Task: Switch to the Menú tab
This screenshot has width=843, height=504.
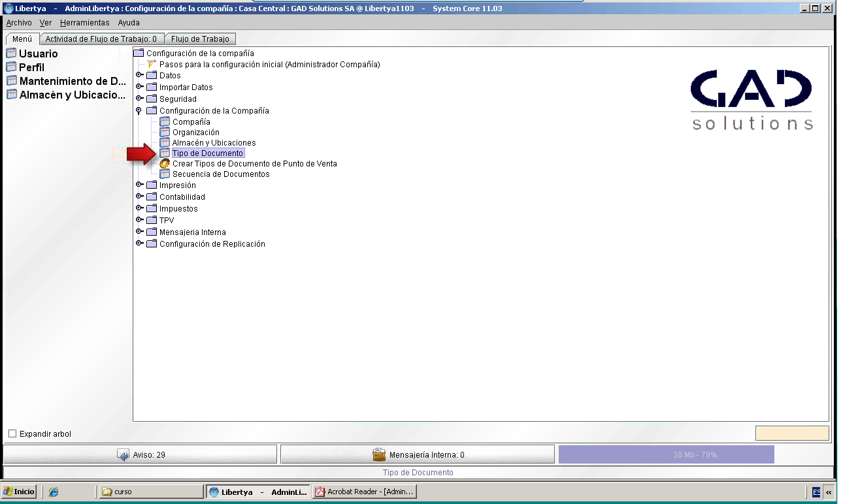Action: [x=22, y=39]
